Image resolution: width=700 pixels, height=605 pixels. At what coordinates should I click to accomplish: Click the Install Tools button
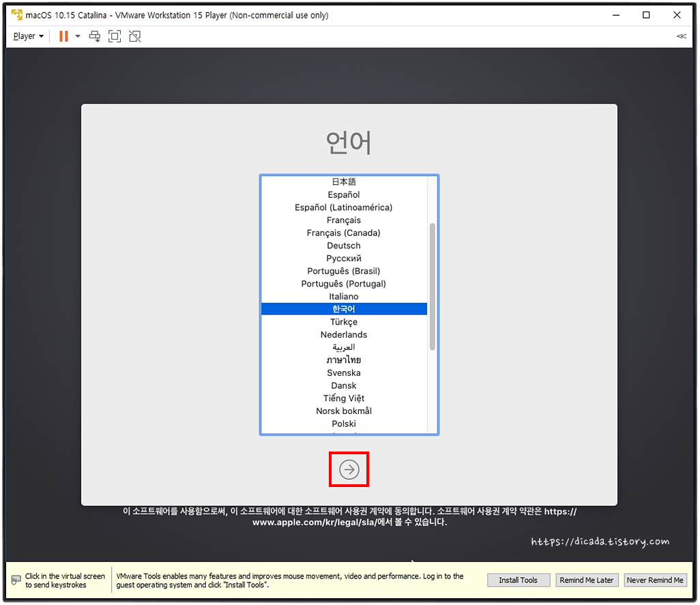point(518,580)
